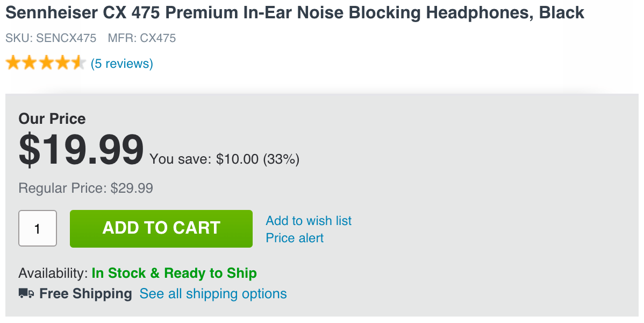The image size is (644, 323).
Task: Click See all shipping options
Action: pyautogui.click(x=213, y=293)
